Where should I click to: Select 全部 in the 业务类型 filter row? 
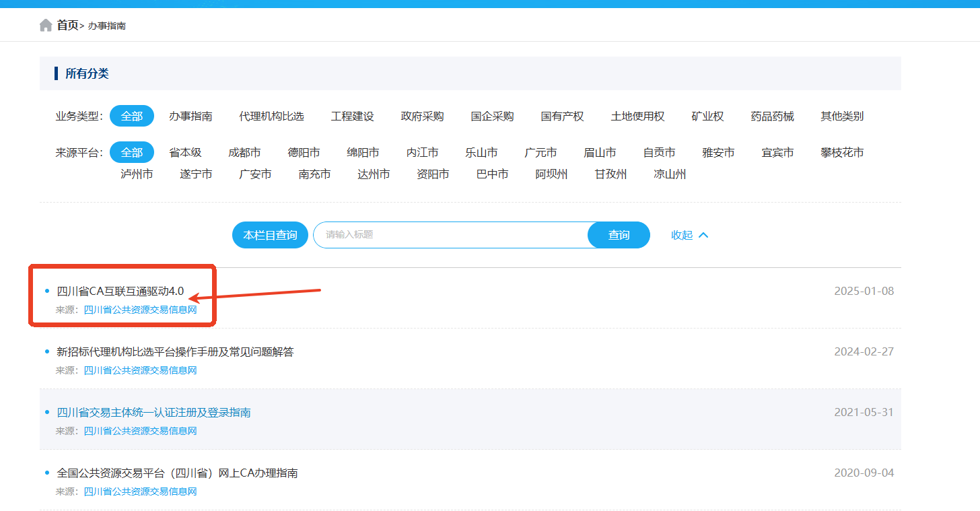(x=132, y=116)
